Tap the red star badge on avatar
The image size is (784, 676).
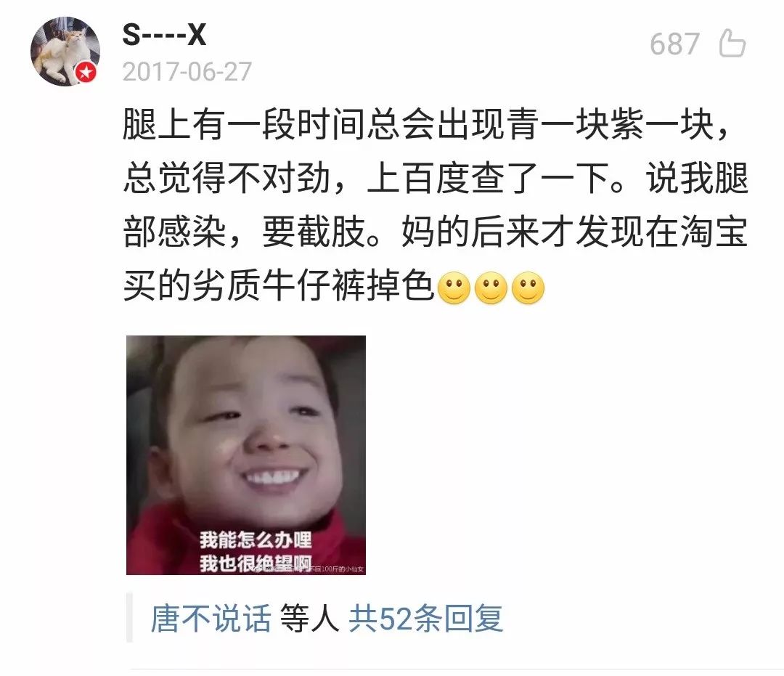[86, 73]
